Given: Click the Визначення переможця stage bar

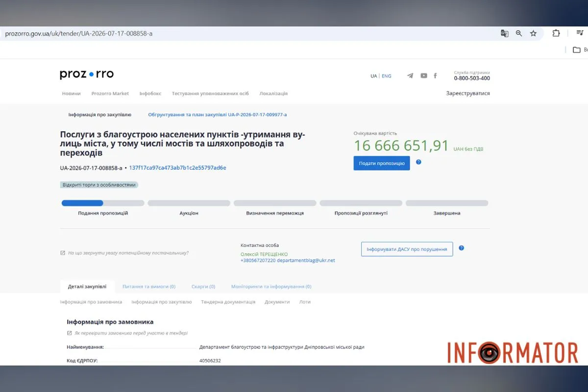Looking at the screenshot, I should click(x=275, y=203).
